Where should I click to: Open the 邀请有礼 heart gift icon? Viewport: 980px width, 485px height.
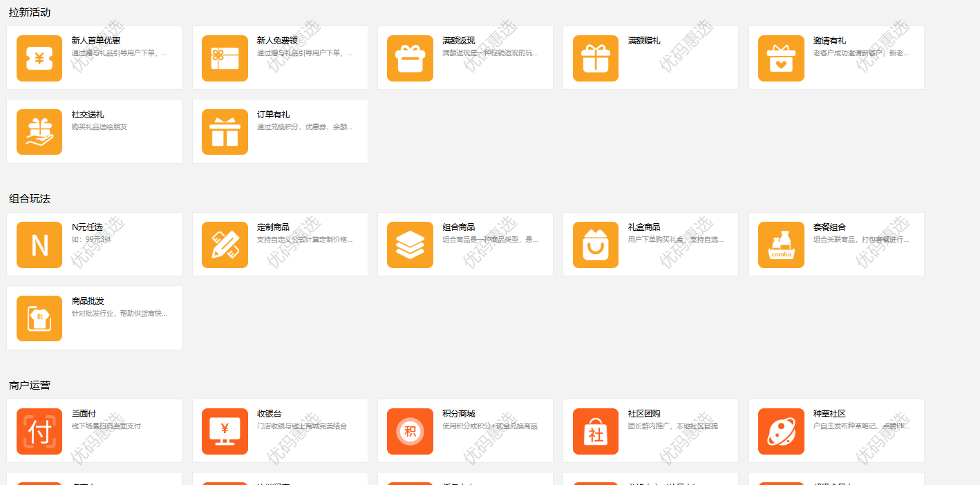coord(781,58)
